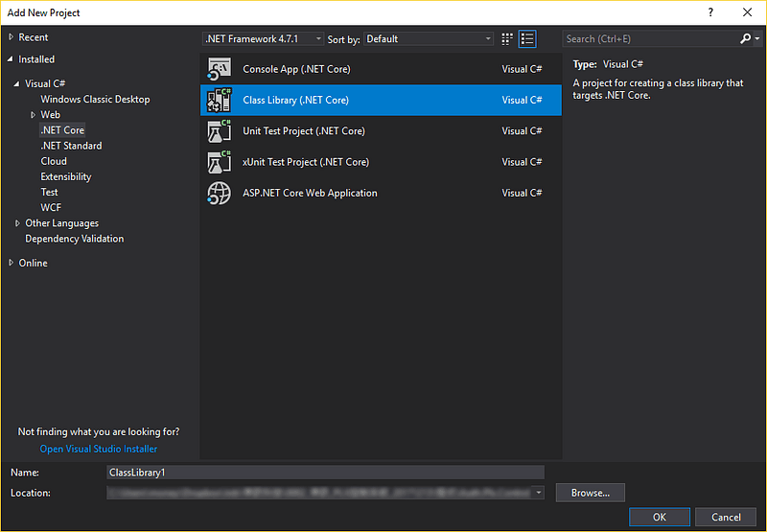Open the Location path dropdown arrow
This screenshot has width=767, height=532.
pos(538,493)
